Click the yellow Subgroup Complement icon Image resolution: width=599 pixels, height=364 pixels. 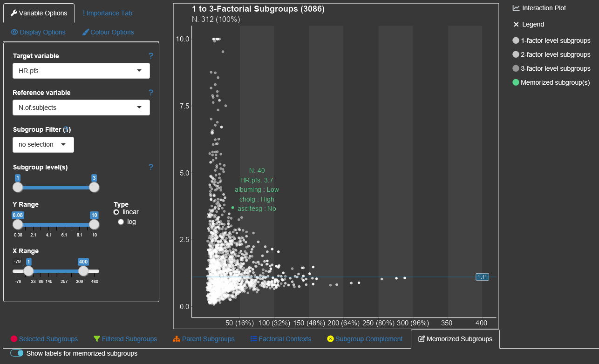[330, 339]
